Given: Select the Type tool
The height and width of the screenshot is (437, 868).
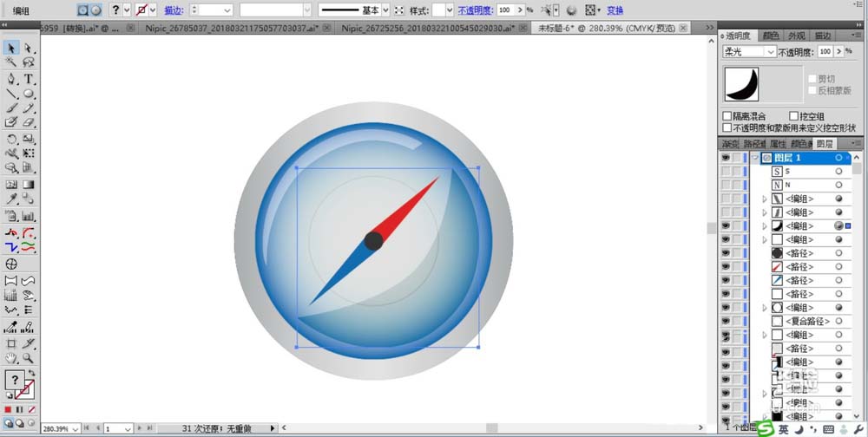Looking at the screenshot, I should pyautogui.click(x=29, y=79).
